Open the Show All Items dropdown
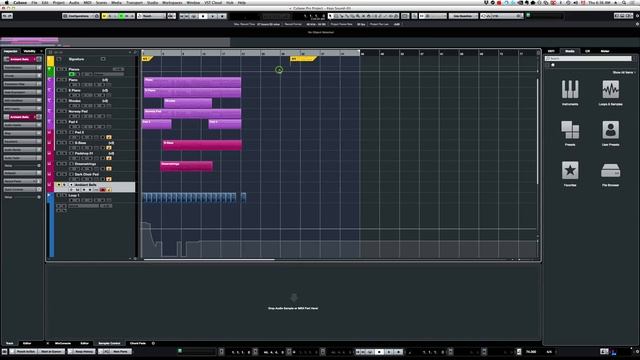Viewport: 640px width, 360px height. [624, 72]
